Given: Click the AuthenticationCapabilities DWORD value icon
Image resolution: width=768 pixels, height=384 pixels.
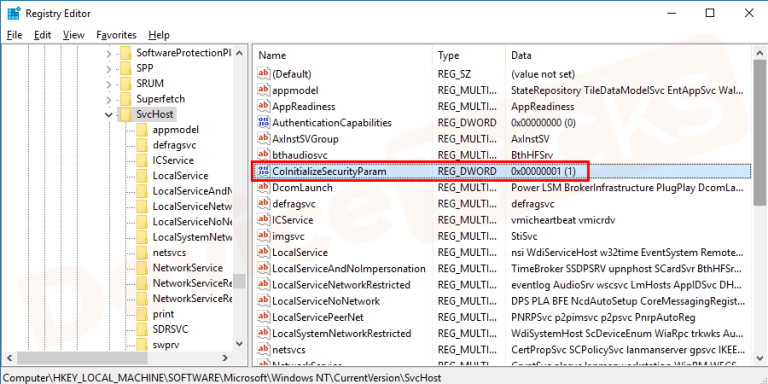Looking at the screenshot, I should 264,122.
